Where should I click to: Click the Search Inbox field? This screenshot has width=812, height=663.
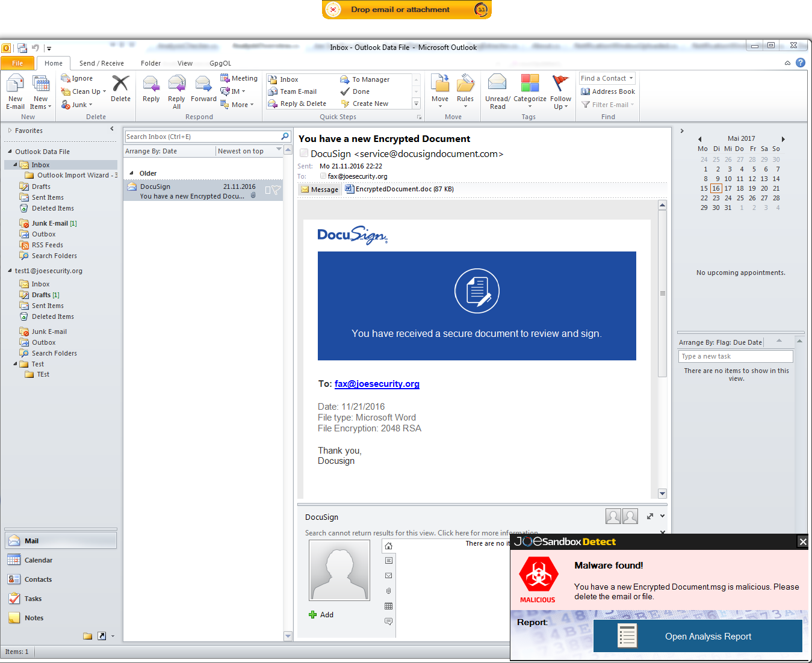203,137
